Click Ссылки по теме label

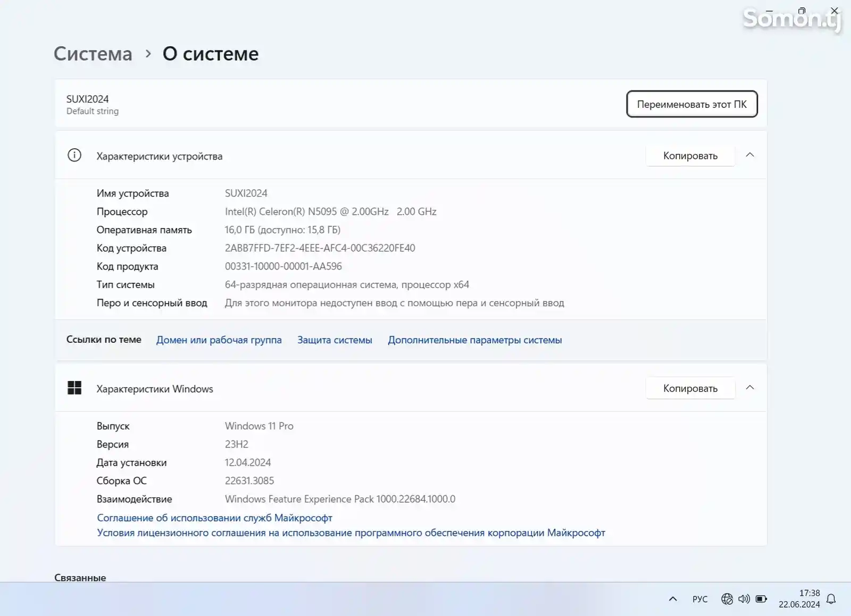104,340
